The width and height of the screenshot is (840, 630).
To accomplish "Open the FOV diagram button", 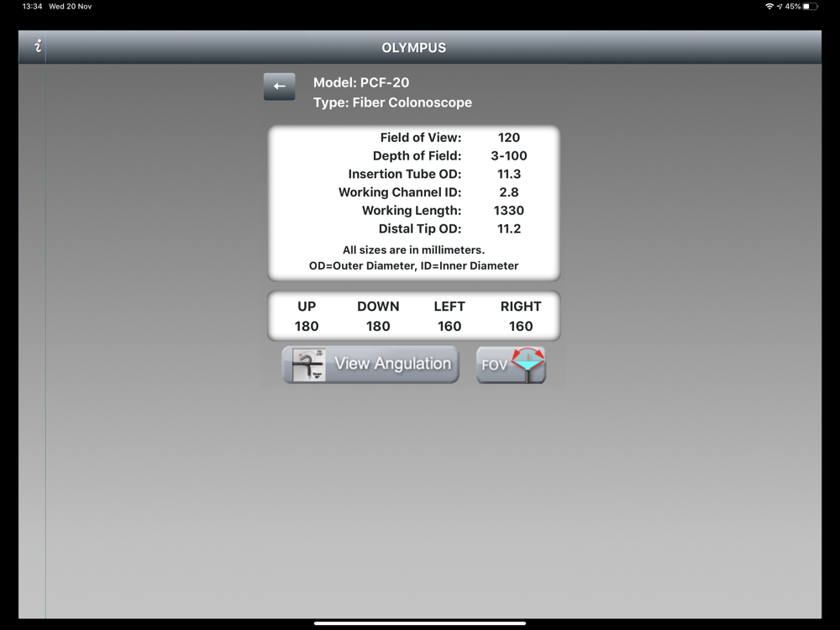I will pyautogui.click(x=511, y=365).
